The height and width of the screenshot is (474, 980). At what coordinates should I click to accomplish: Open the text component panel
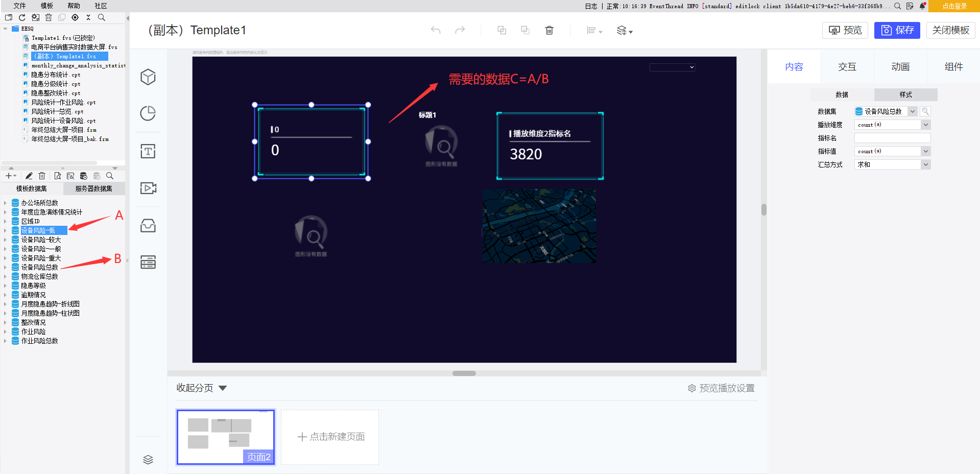coord(148,151)
